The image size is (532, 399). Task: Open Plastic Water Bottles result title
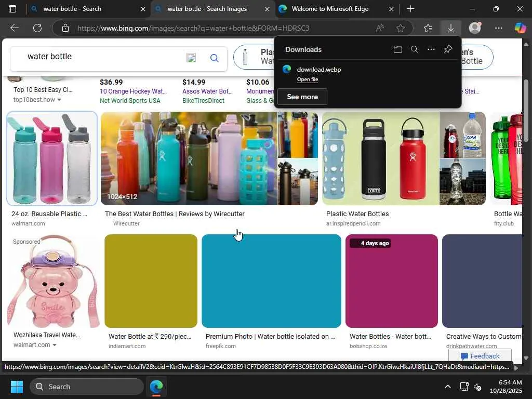(357, 214)
